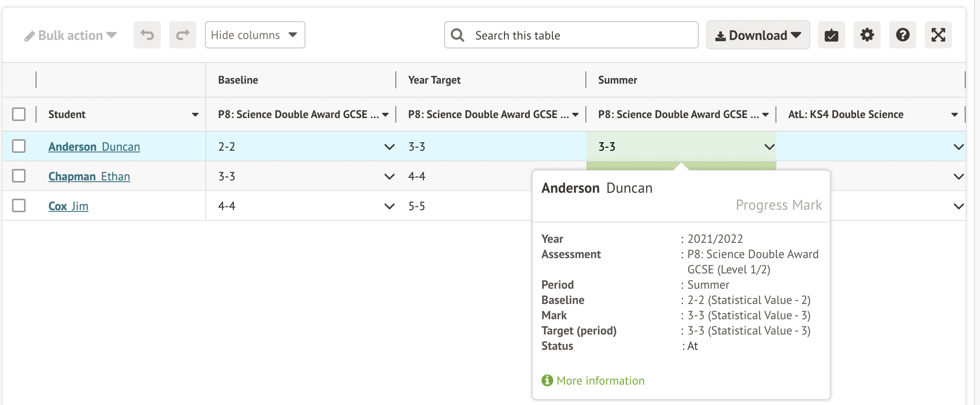This screenshot has height=405, width=980.
Task: Click the green More information icon
Action: pos(547,380)
